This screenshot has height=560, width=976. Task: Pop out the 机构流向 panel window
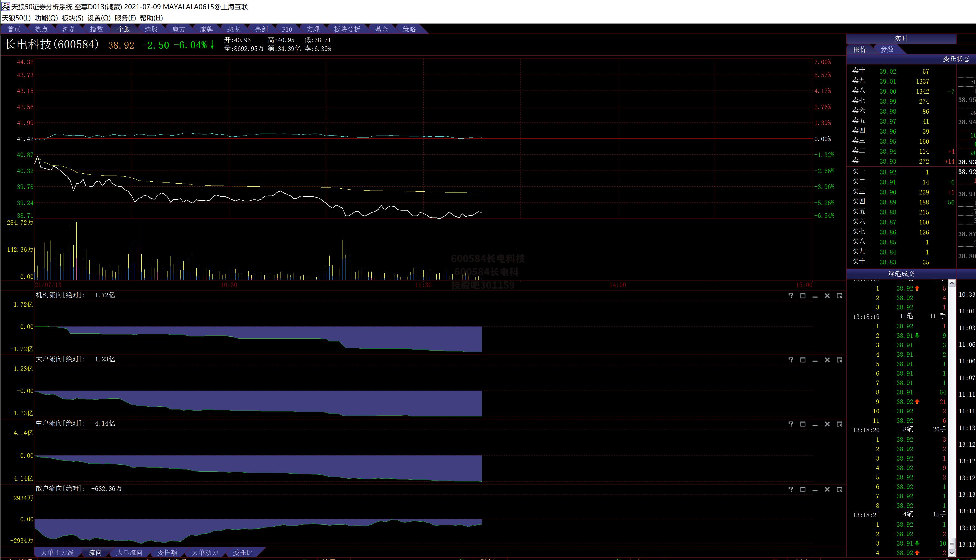point(839,296)
